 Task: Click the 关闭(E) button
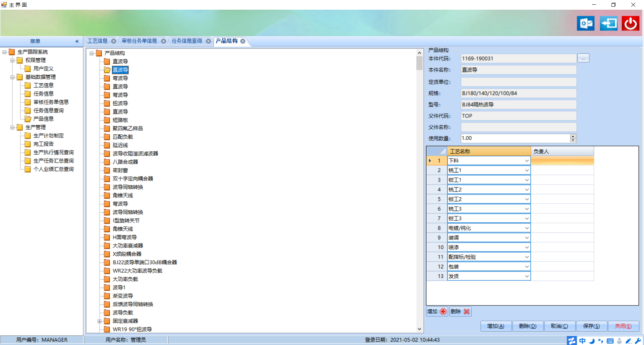(x=623, y=326)
